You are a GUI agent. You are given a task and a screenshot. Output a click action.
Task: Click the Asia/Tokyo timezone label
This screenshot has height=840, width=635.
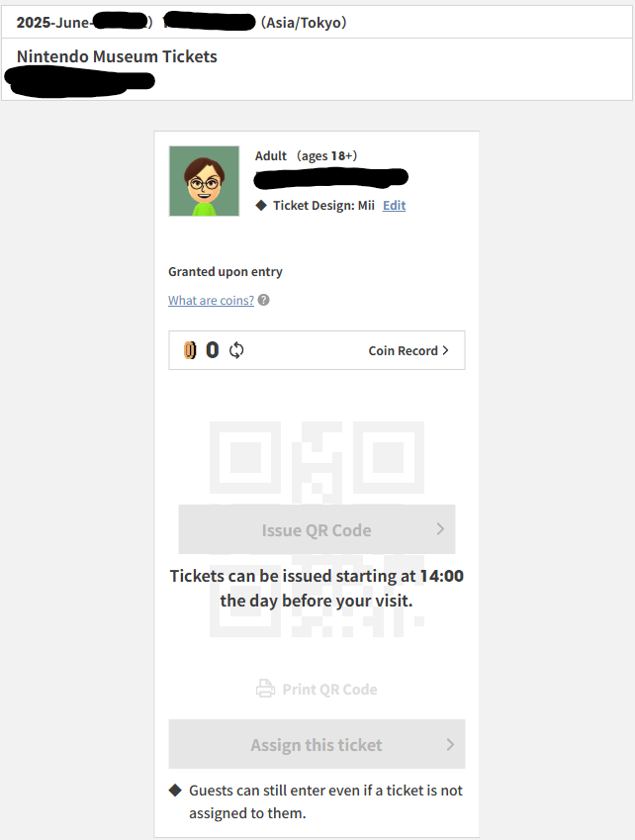coord(304,23)
